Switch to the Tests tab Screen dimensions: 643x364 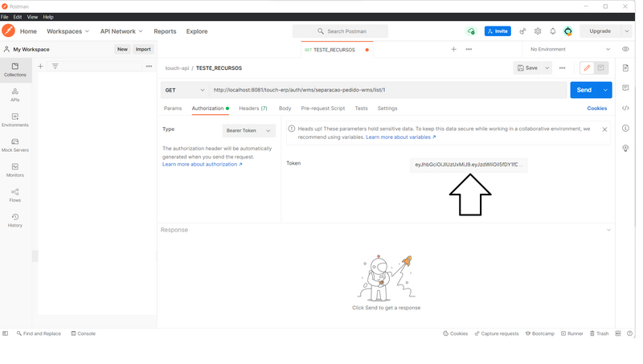[361, 108]
